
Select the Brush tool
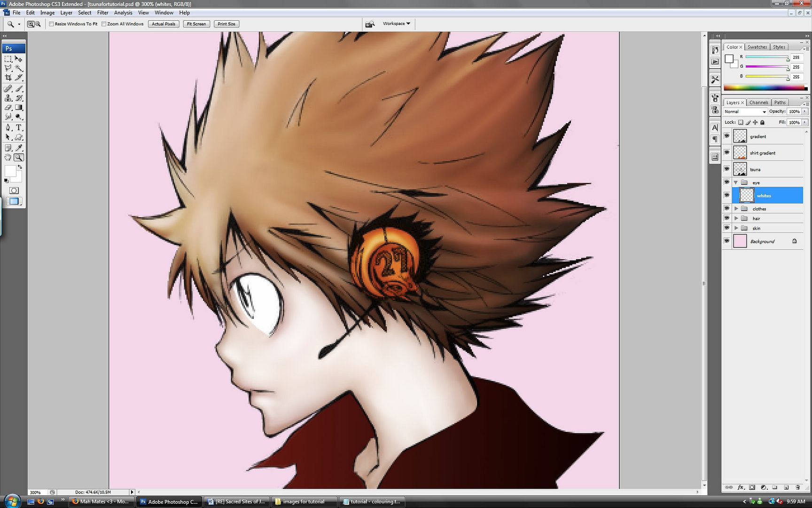19,88
